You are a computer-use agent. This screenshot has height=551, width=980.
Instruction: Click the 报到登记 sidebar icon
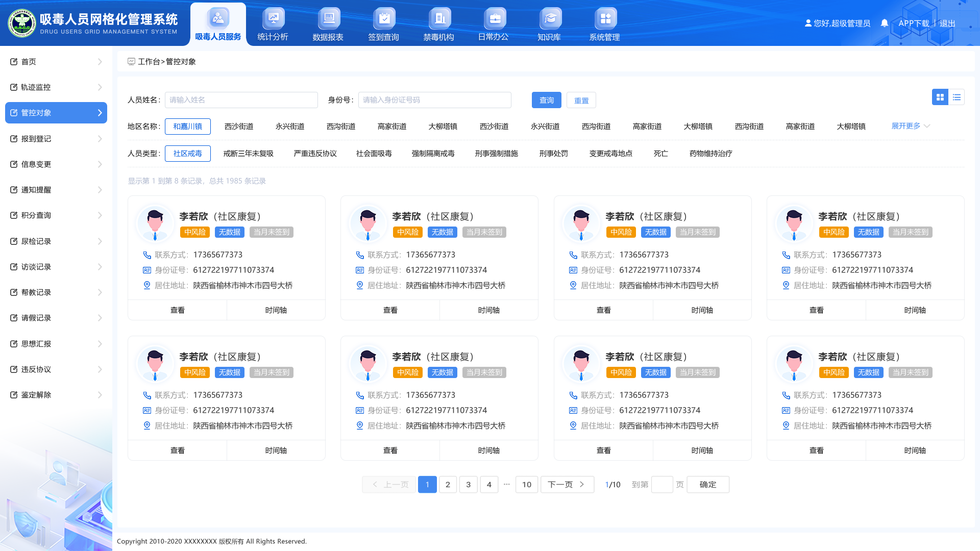coord(14,139)
